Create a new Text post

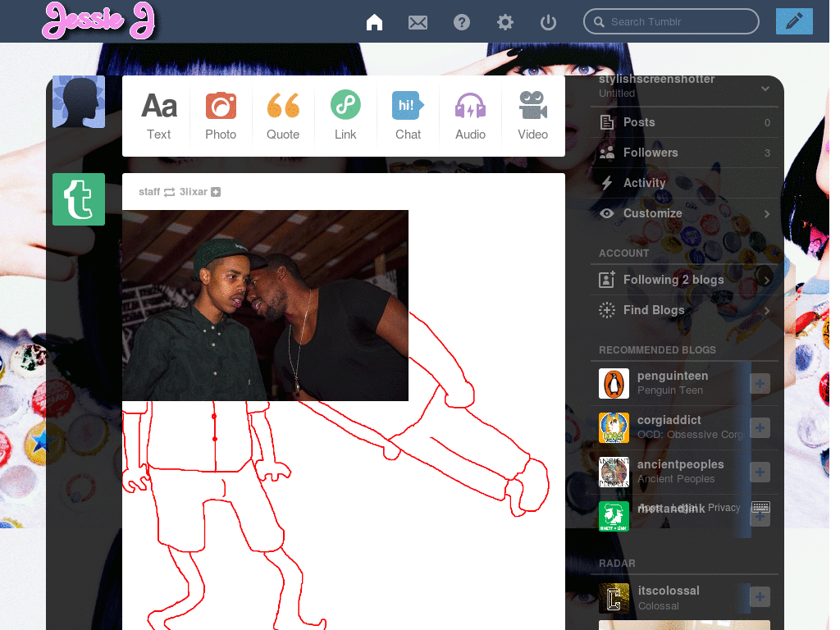coord(159,116)
